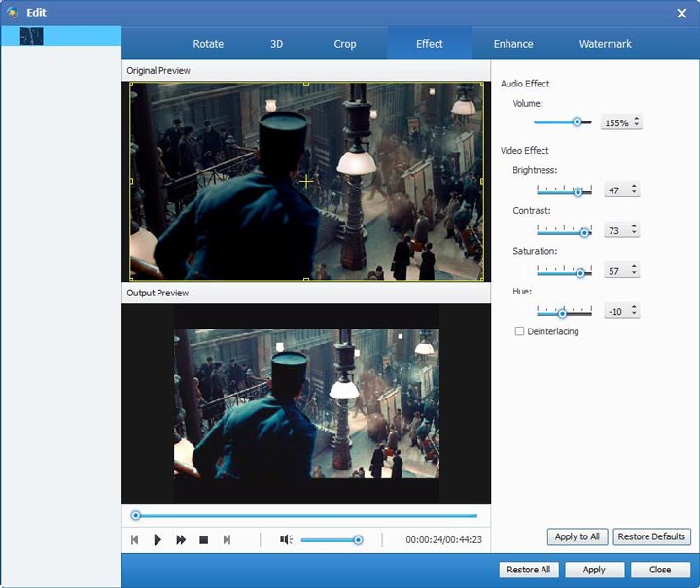The image size is (700, 588).
Task: Click the center crosshair in Original Preview
Action: (306, 181)
